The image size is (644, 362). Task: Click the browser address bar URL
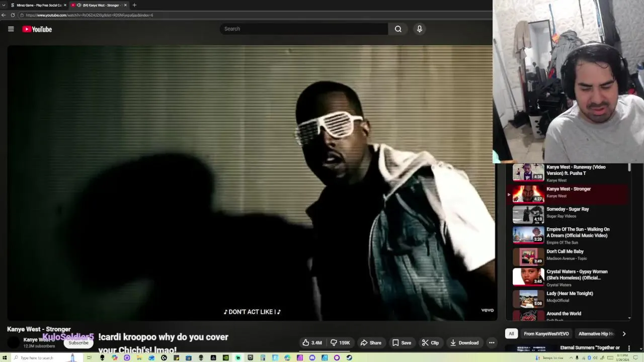90,15
